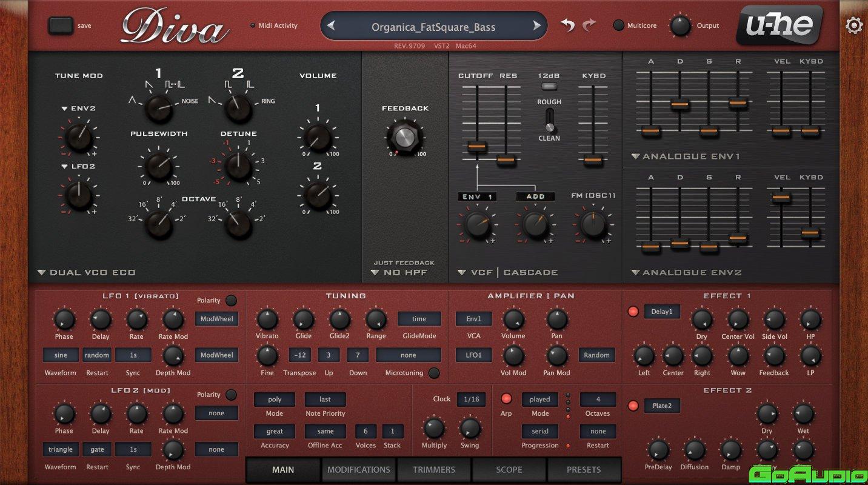
Task: Click oscillator 2 waveform selector knob
Action: [238, 109]
